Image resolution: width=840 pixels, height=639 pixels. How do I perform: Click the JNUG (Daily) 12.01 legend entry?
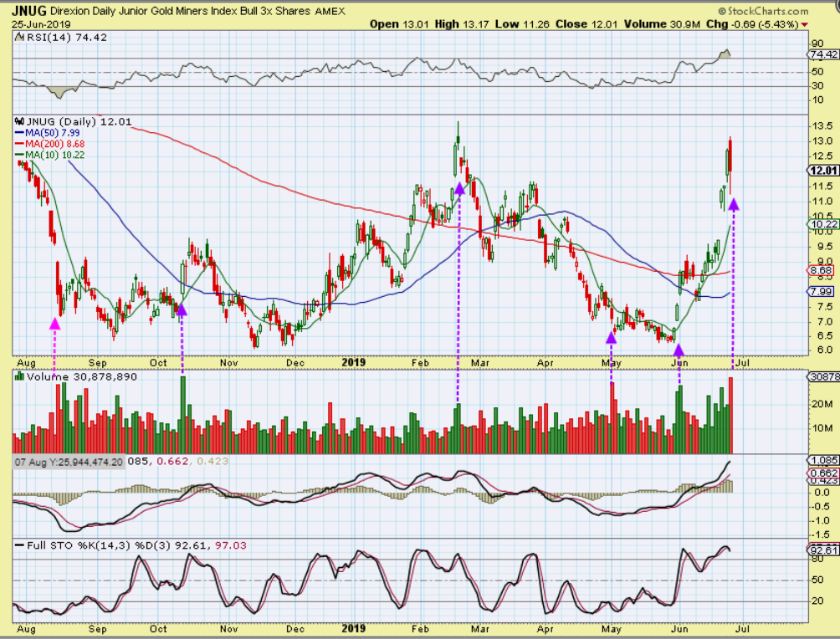tap(79, 121)
